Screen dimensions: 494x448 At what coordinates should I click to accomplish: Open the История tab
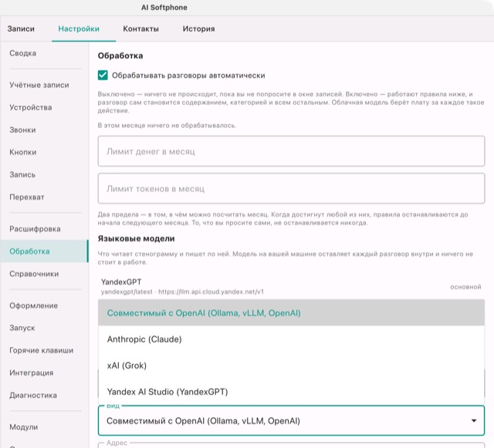(x=199, y=29)
